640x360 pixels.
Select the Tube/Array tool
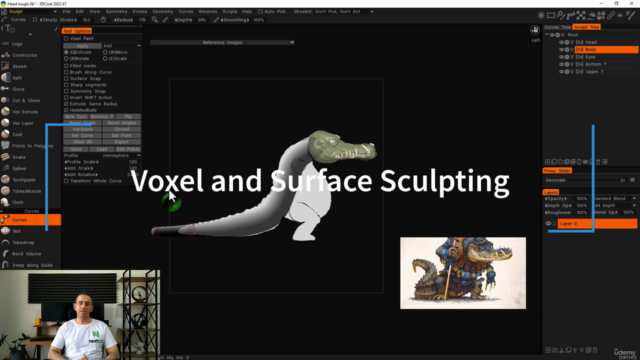click(x=23, y=242)
